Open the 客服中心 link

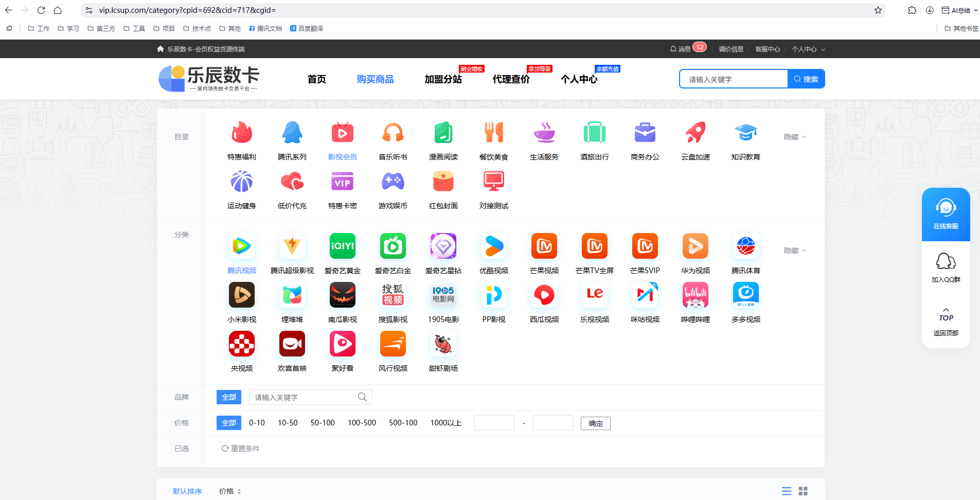click(768, 49)
